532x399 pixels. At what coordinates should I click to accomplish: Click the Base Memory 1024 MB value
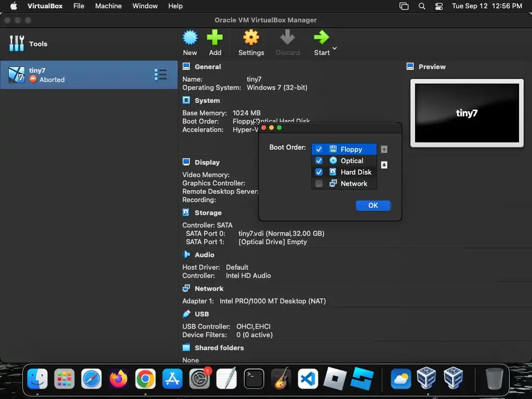pos(247,113)
